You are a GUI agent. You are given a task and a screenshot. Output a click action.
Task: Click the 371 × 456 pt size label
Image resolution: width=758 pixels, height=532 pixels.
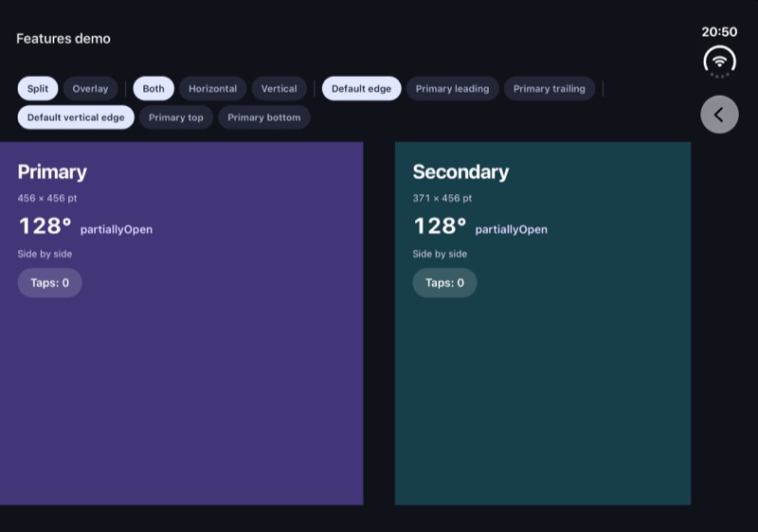click(x=442, y=199)
